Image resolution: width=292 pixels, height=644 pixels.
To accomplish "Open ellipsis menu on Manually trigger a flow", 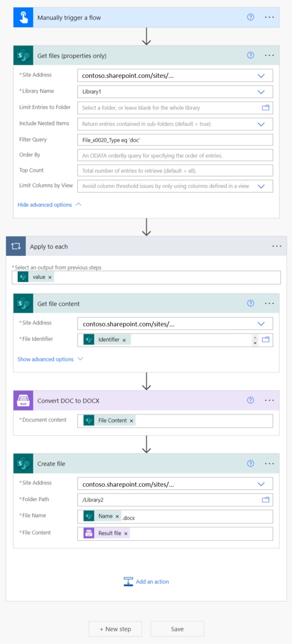I will click(x=269, y=17).
